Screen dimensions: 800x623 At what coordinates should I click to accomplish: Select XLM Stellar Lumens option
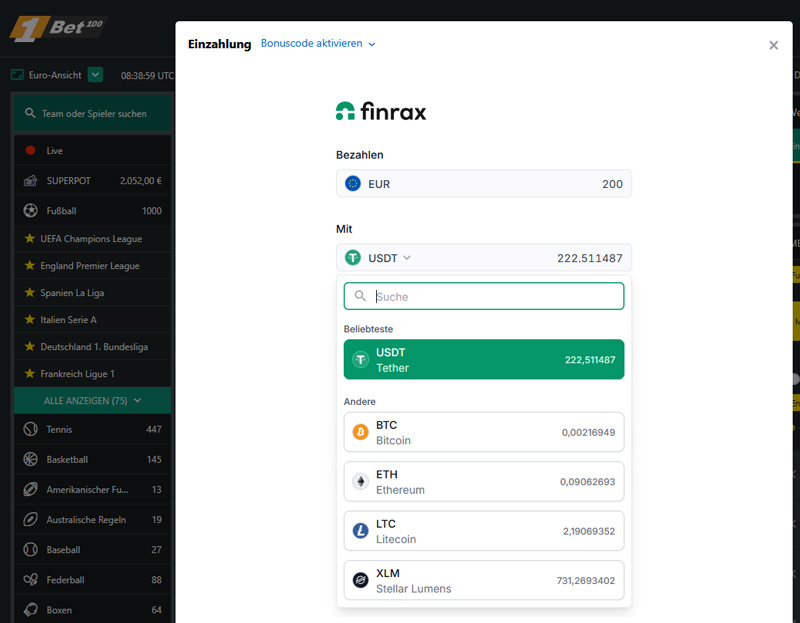(484, 581)
